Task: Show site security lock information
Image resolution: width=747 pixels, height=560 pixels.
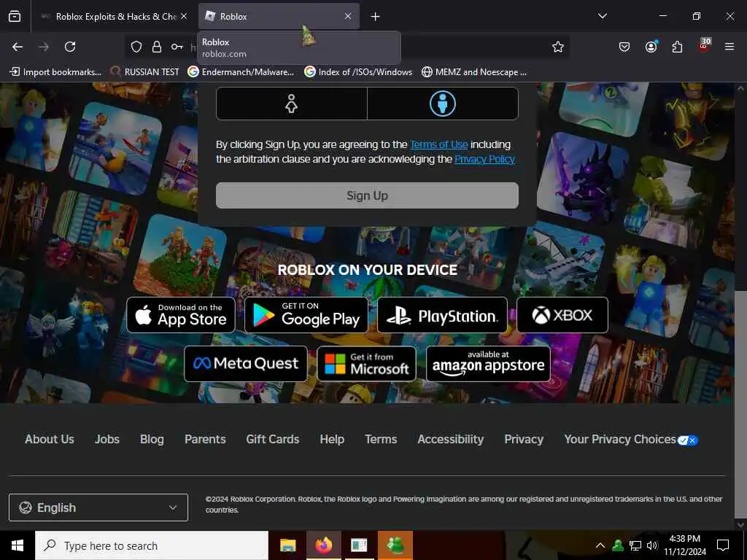Action: 157,47
